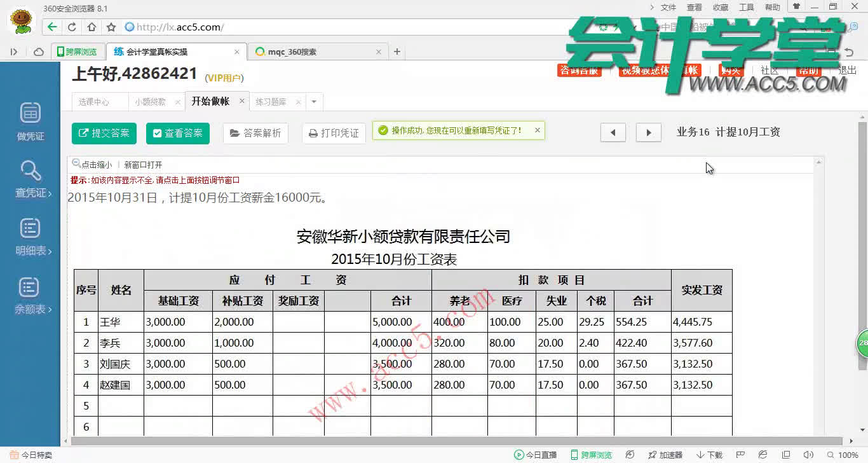
Task: Click the restore closed tab arrow icon
Action: [x=850, y=52]
